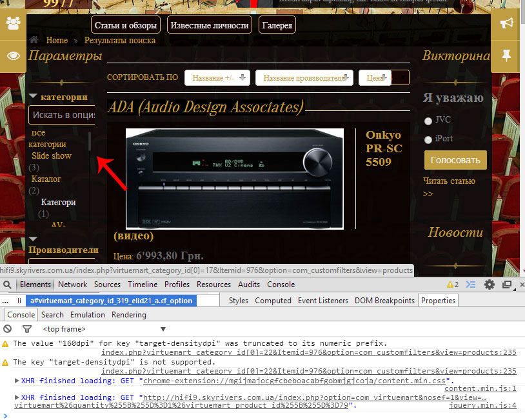Expand first XHR finished loading entry
Screen dimensions: 525x420
(16, 381)
